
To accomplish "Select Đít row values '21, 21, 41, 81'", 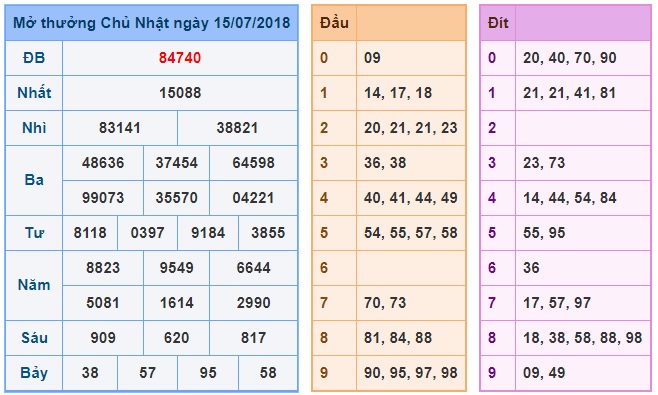I will point(569,93).
